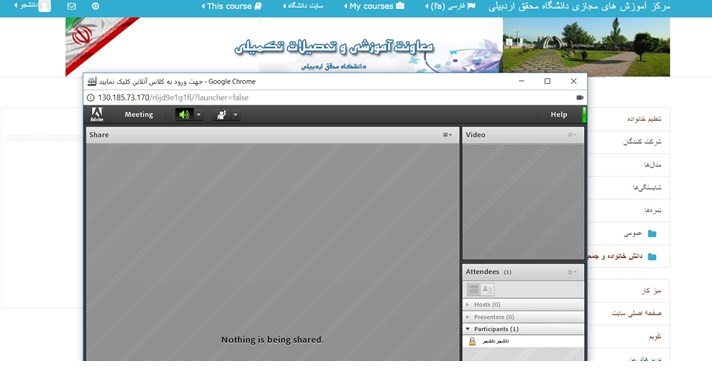Open the Video pod options menu

click(x=572, y=135)
